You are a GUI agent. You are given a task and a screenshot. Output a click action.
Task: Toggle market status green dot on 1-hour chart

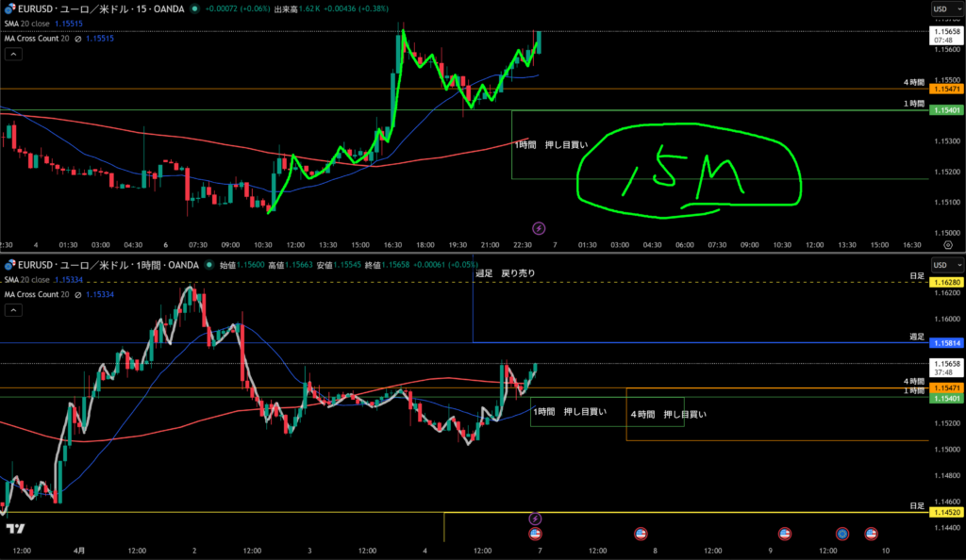[208, 265]
